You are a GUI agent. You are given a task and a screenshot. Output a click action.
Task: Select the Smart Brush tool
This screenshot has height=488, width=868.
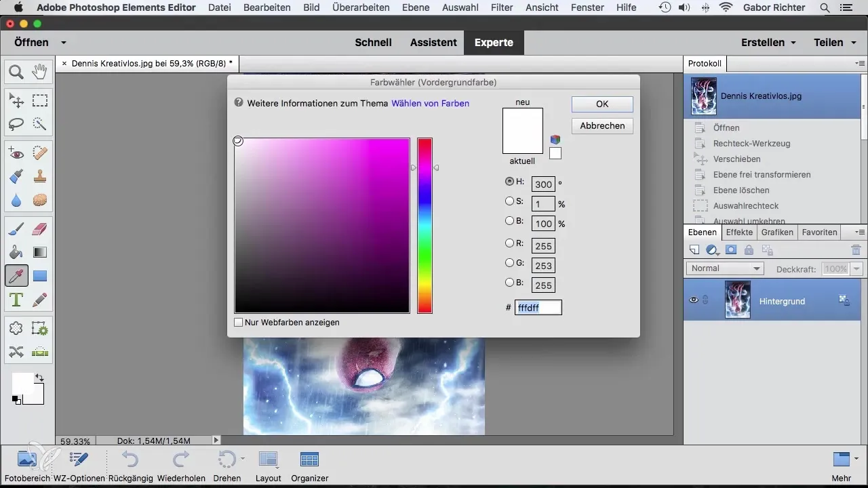[17, 177]
